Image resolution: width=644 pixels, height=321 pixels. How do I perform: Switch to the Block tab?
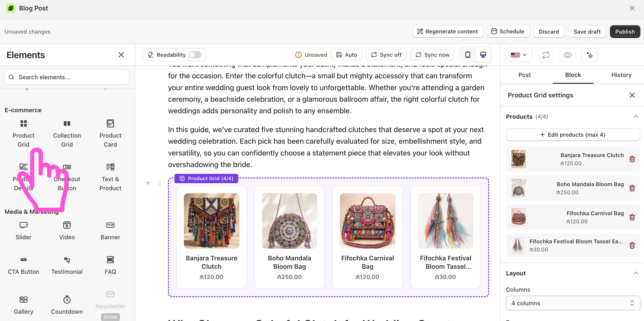pos(573,75)
